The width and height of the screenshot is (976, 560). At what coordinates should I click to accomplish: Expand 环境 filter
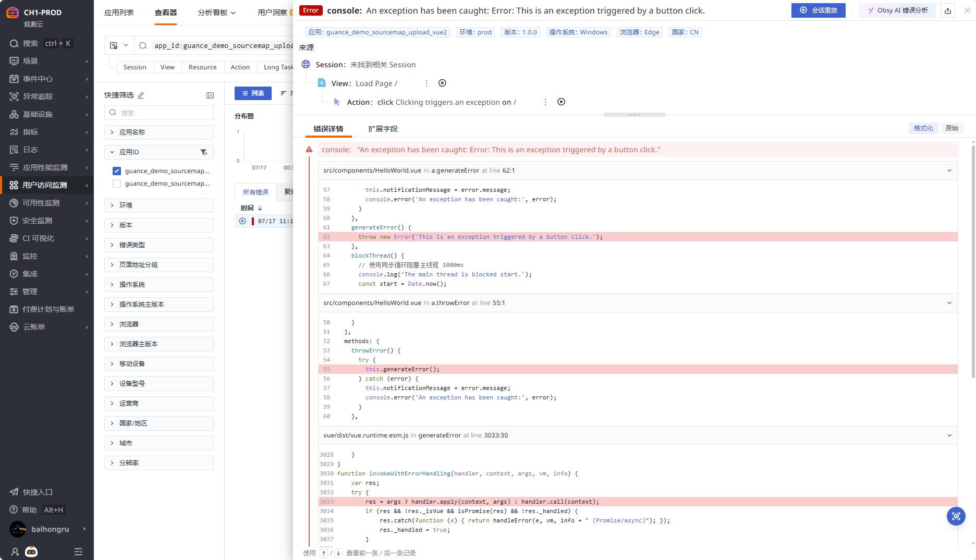[x=159, y=205]
